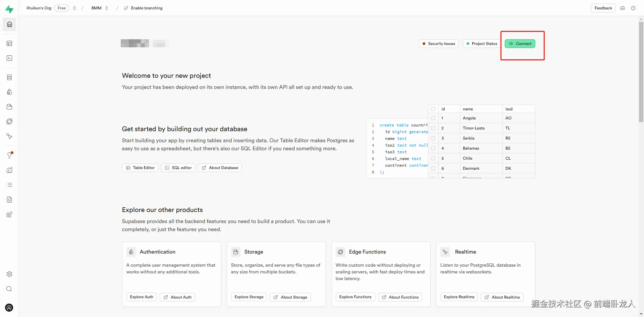Open the SQL Editor sidebar icon
The height and width of the screenshot is (317, 644).
[9, 58]
